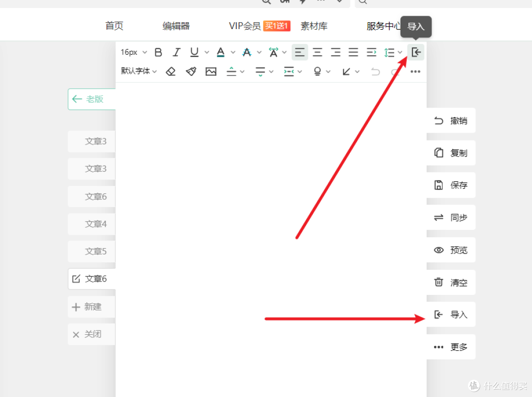The image size is (532, 397).
Task: Open the 文章4 draft
Action: [x=92, y=224]
